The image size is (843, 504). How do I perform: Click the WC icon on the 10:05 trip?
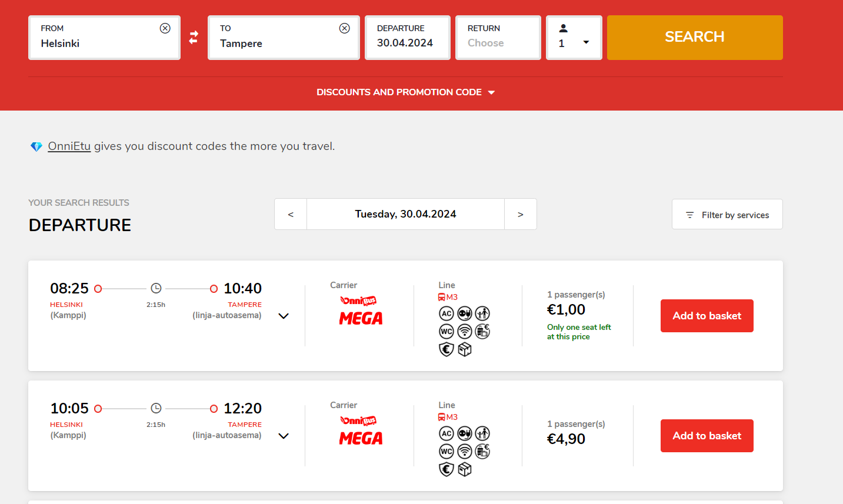tap(447, 452)
